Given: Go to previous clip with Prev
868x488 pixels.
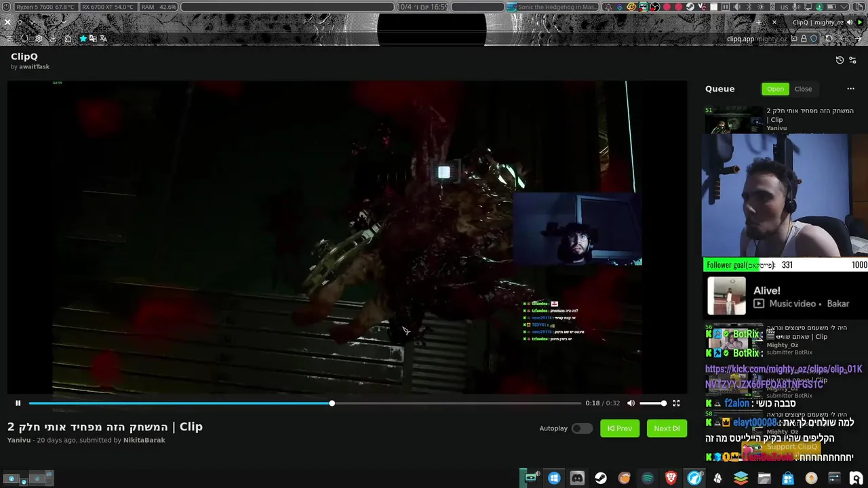Looking at the screenshot, I should [620, 428].
